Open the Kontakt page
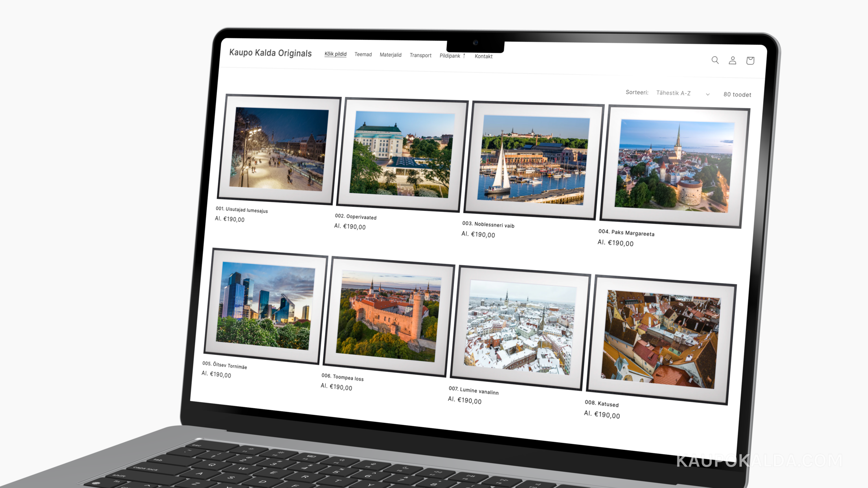The height and width of the screenshot is (488, 868). [483, 56]
